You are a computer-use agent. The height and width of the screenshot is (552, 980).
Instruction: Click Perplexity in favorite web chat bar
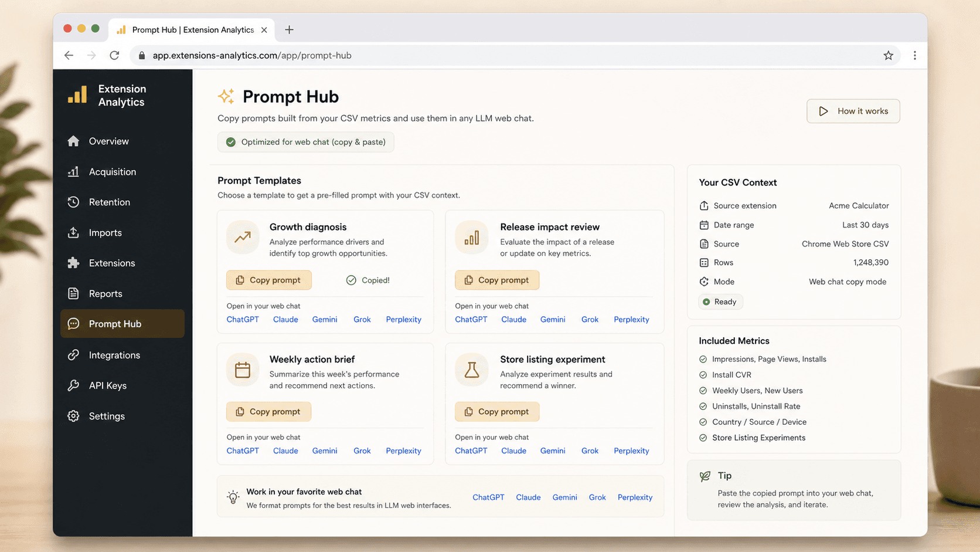coord(635,497)
